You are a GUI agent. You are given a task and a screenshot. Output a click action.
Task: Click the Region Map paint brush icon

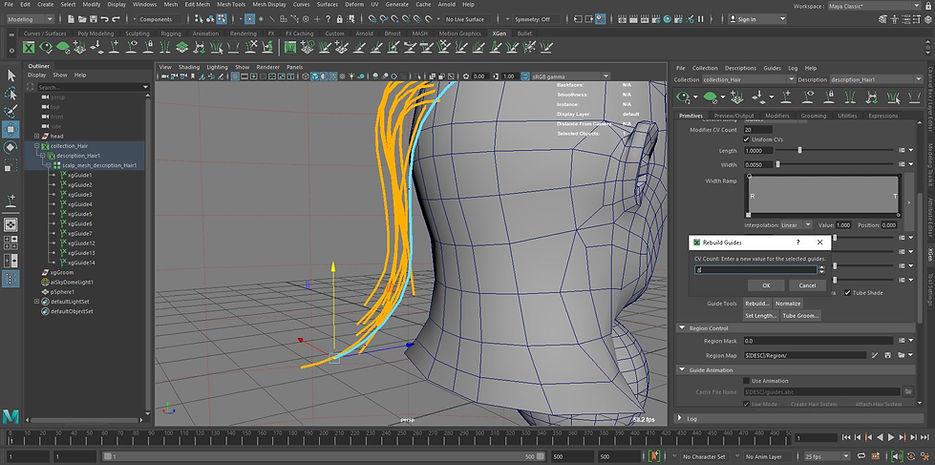pos(875,355)
